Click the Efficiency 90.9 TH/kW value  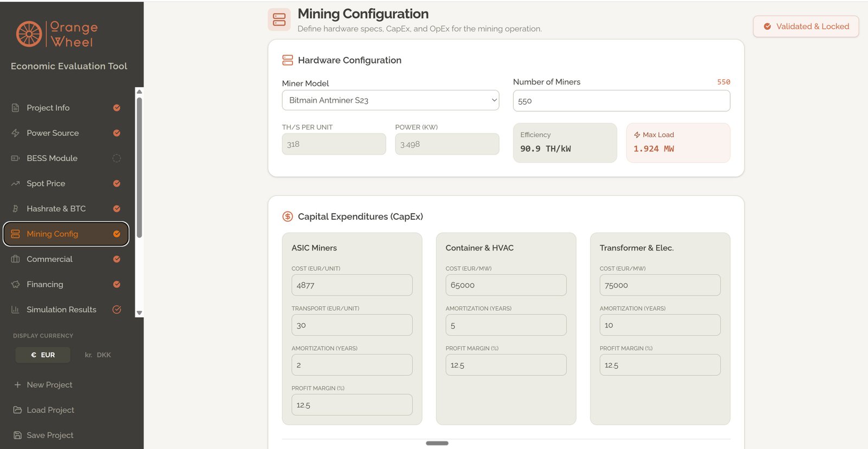coord(546,149)
